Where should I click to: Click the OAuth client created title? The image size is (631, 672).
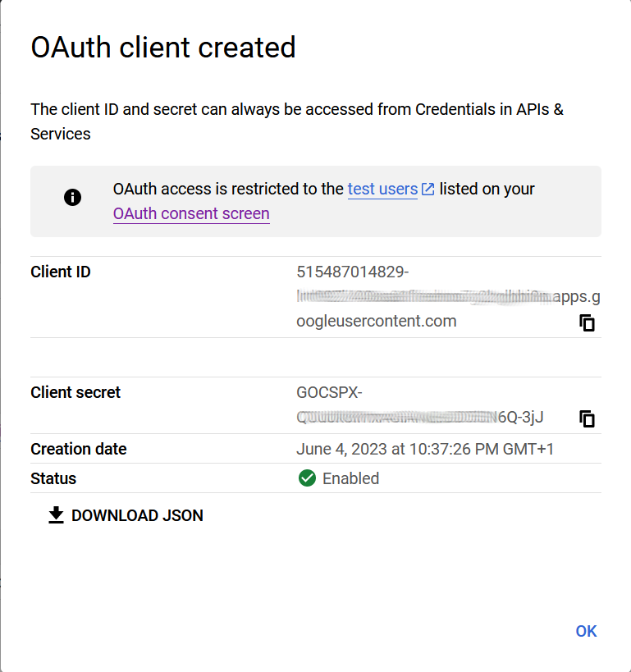[162, 48]
